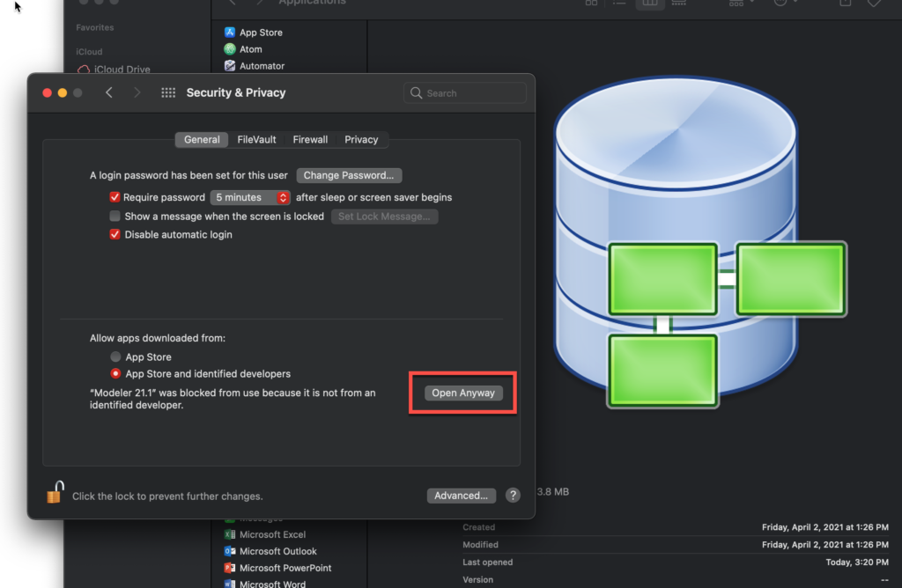Select App Store in Finder list
902x588 pixels.
click(x=254, y=33)
